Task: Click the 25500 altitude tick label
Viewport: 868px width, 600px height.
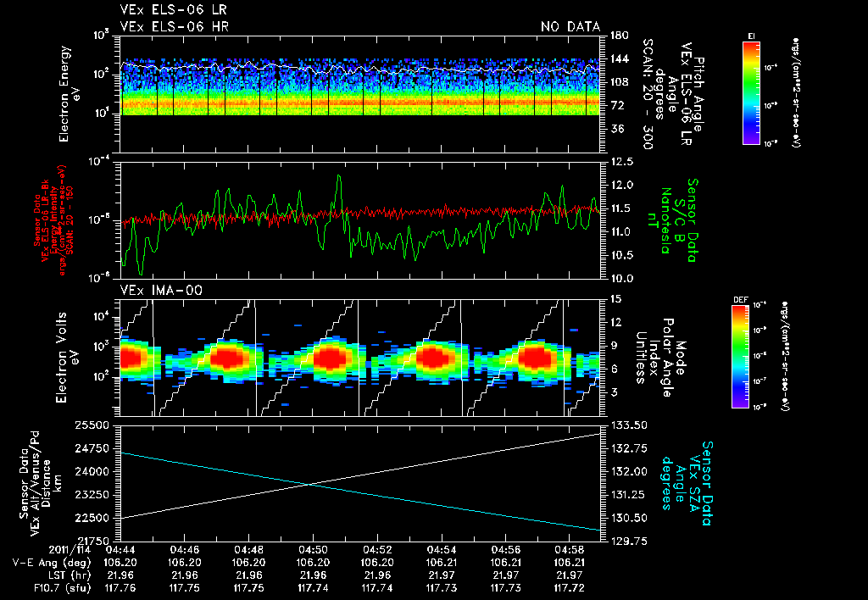Action: [x=92, y=425]
